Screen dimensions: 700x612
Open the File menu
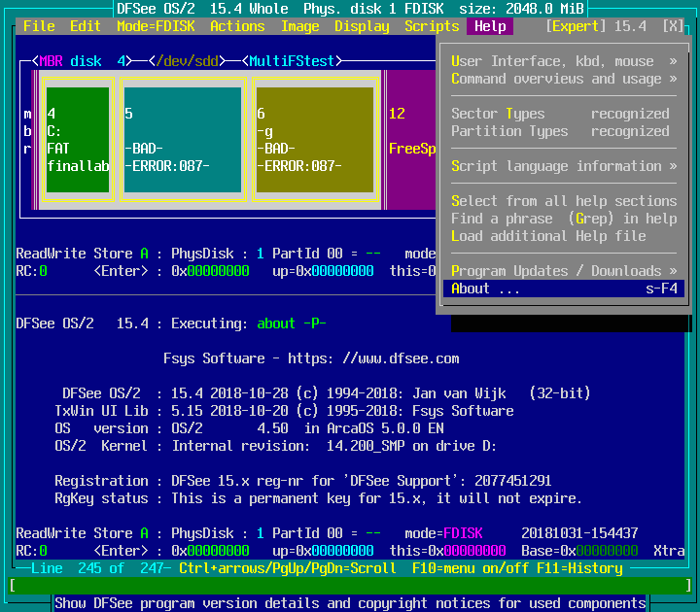click(39, 26)
